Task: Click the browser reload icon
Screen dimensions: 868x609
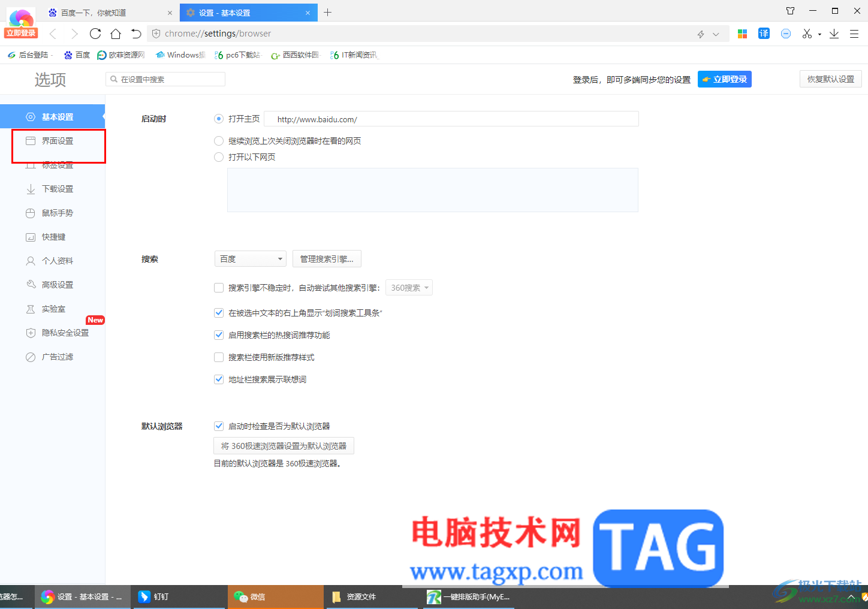Action: click(x=95, y=34)
